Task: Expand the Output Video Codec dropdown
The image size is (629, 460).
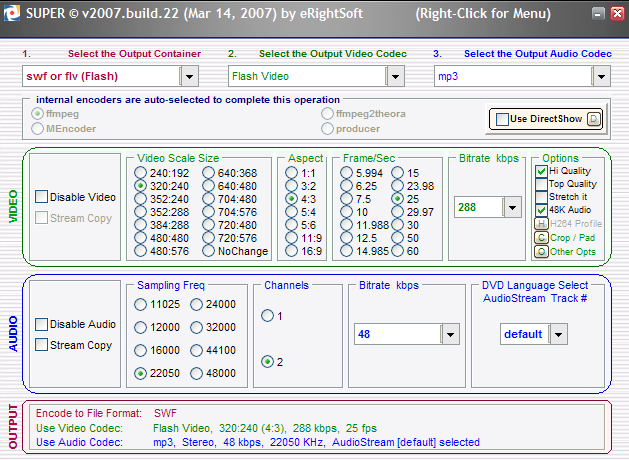Action: [x=397, y=75]
